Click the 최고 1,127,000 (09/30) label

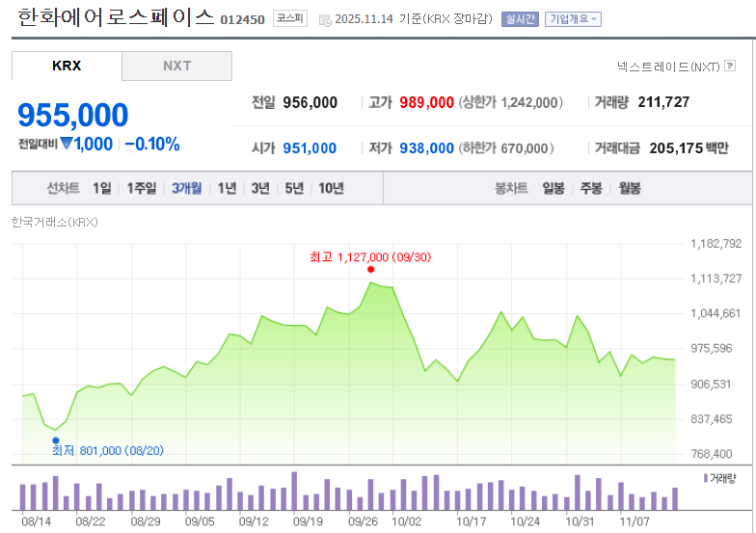(370, 256)
